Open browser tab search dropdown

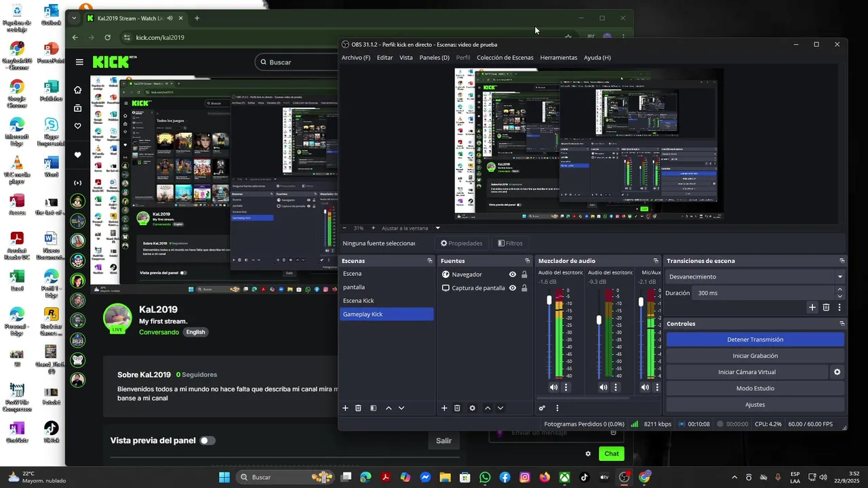[74, 18]
